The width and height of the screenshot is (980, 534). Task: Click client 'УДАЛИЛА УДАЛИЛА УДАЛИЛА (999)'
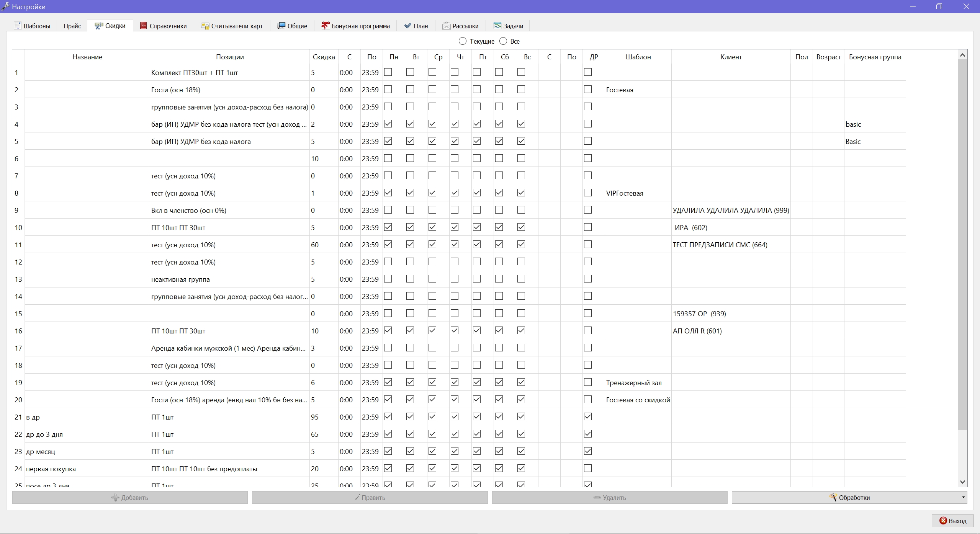coord(731,210)
